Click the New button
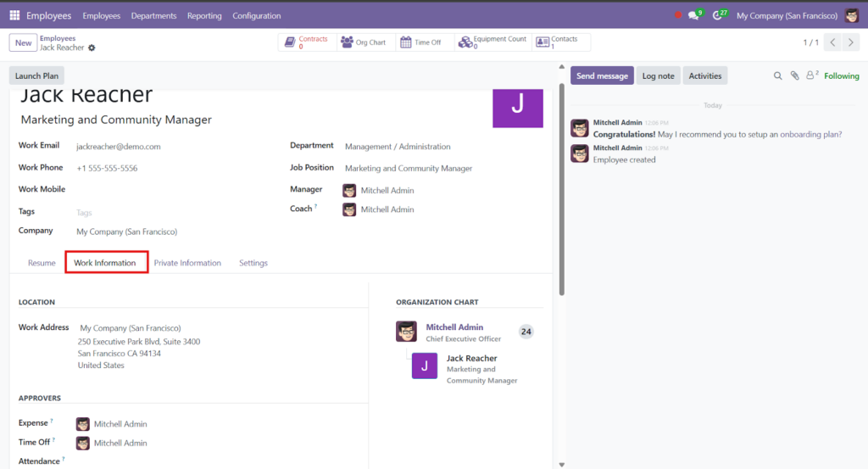This screenshot has width=868, height=469. pos(23,42)
